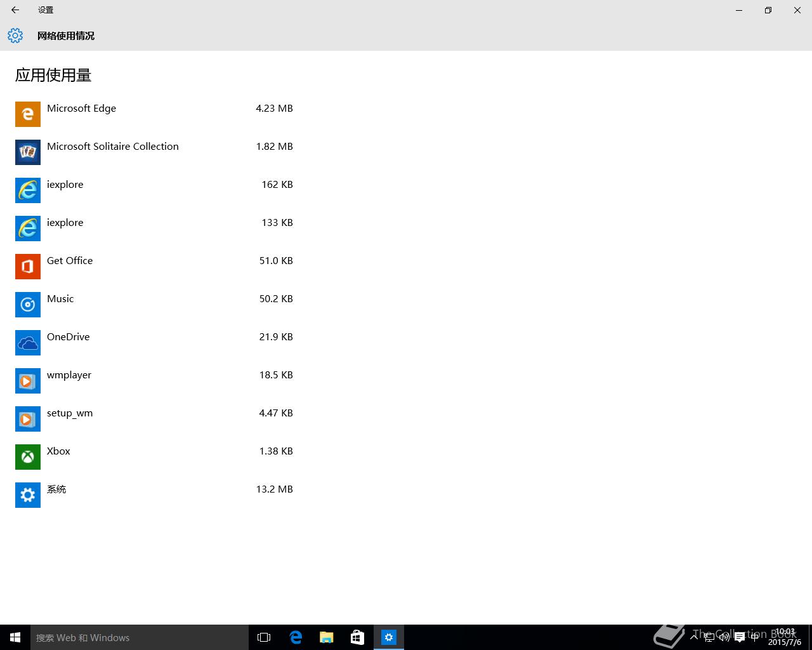Open the Windows Start menu
The width and height of the screenshot is (812, 650).
15,637
